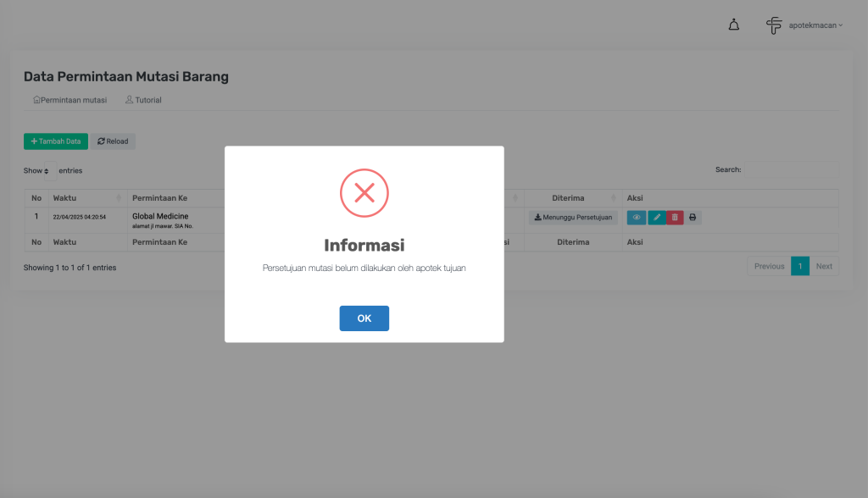The image size is (868, 498).
Task: Click the pharmacy logo icon in header
Action: (x=774, y=25)
